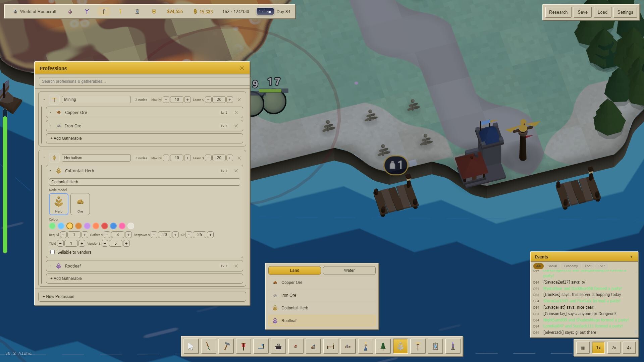
Task: Open the Research panel
Action: (558, 12)
